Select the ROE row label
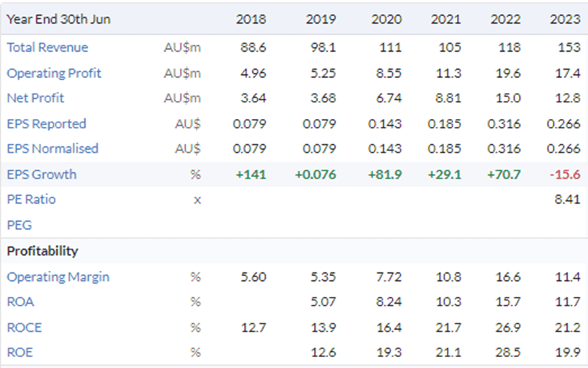This screenshot has height=368, width=588. pos(20,353)
